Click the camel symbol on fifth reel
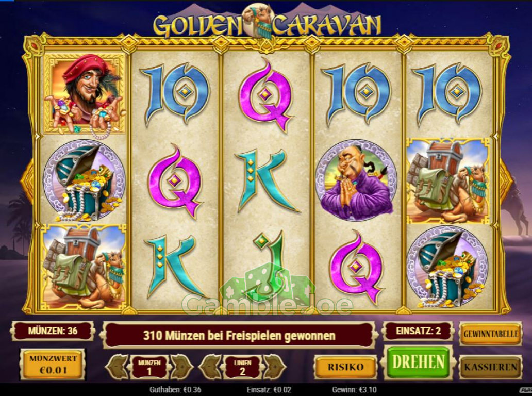The width and height of the screenshot is (532, 396). point(448,181)
